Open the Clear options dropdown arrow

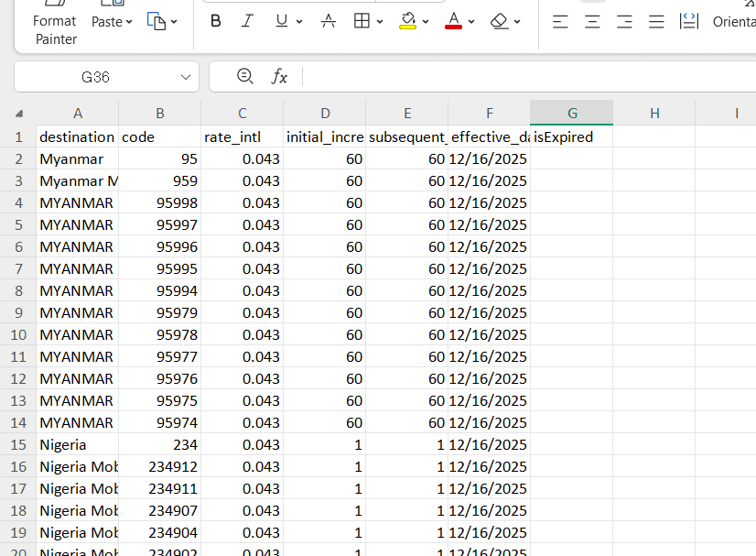pyautogui.click(x=517, y=21)
